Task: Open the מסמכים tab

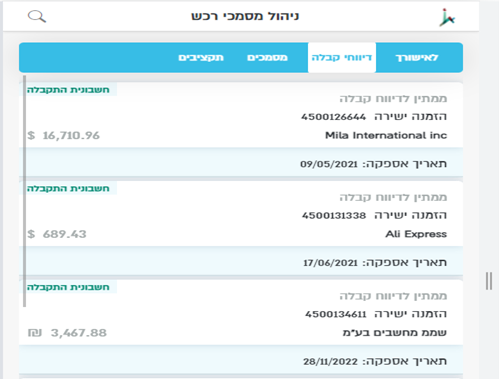Action: 267,57
